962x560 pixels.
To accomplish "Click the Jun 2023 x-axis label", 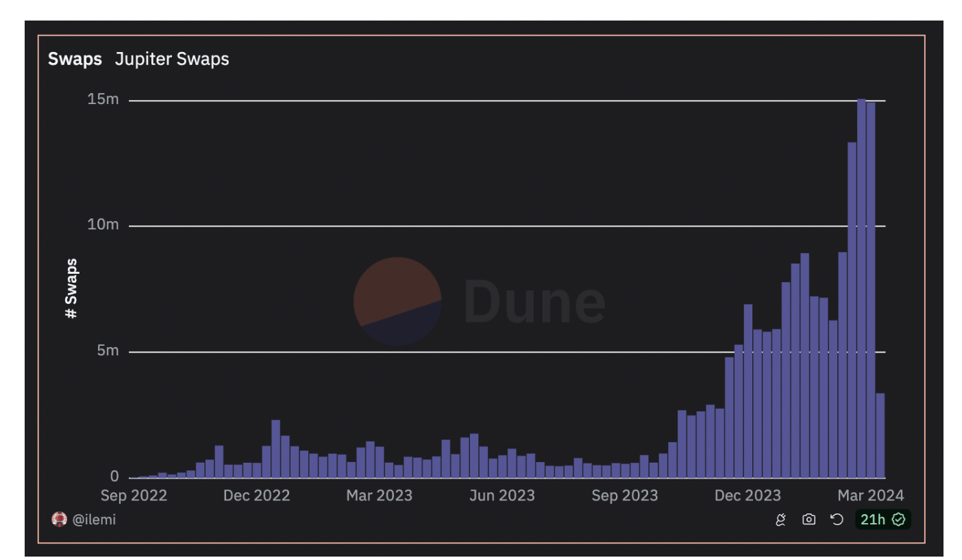I will [502, 496].
